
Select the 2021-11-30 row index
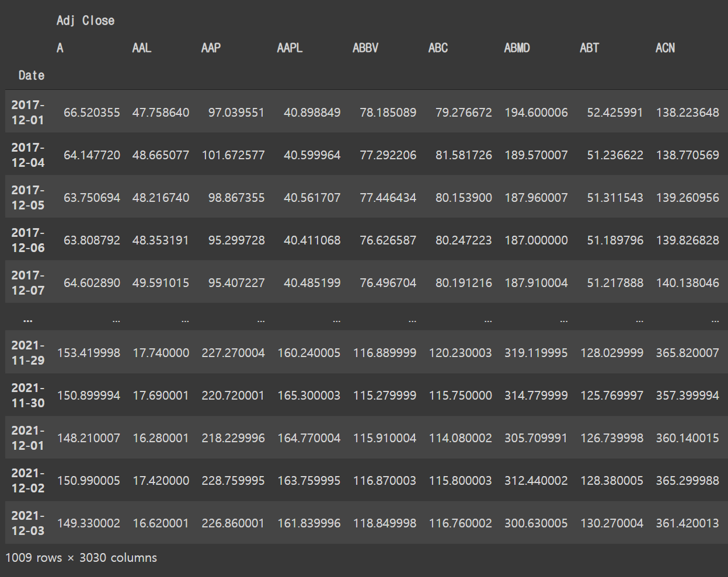click(28, 396)
